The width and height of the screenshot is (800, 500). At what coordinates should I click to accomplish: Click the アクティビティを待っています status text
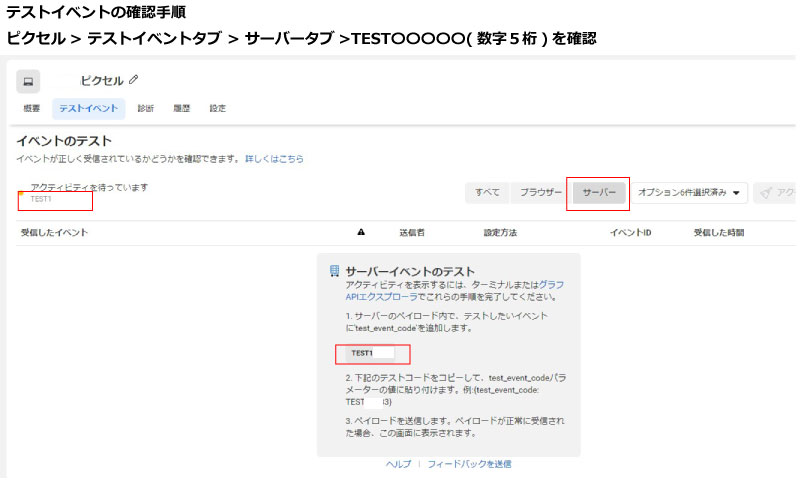(x=89, y=187)
